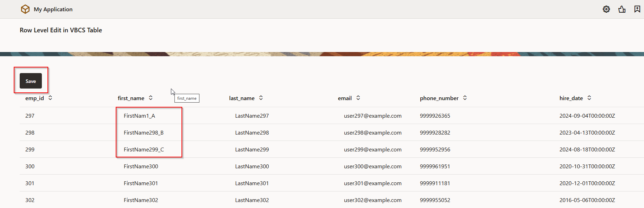Viewport: 644px width, 208px height.
Task: Edit the FirstNam1_A first name cell
Action: coord(139,116)
